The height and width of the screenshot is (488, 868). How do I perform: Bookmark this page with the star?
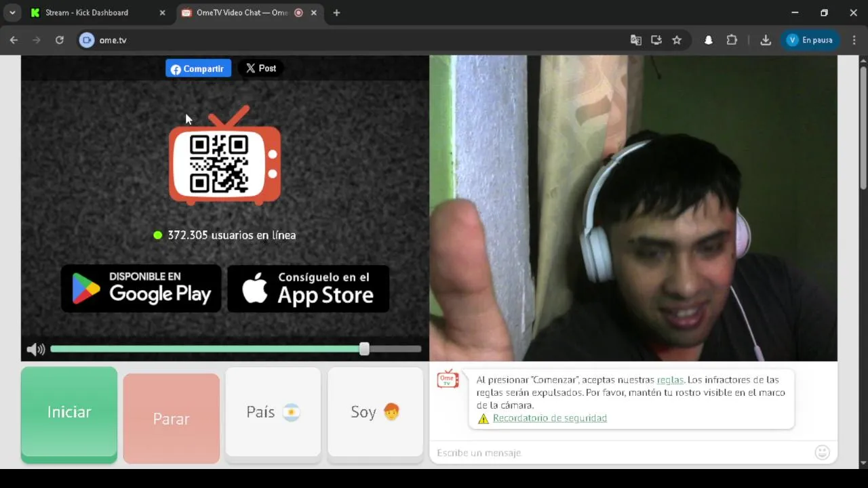pos(677,40)
